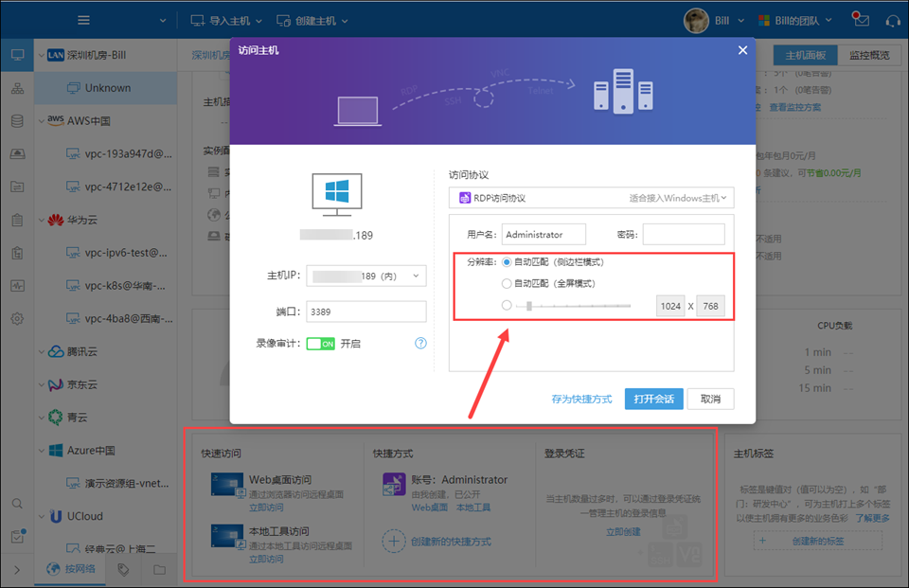
Task: Select the custom resolution radio button
Action: pos(507,306)
